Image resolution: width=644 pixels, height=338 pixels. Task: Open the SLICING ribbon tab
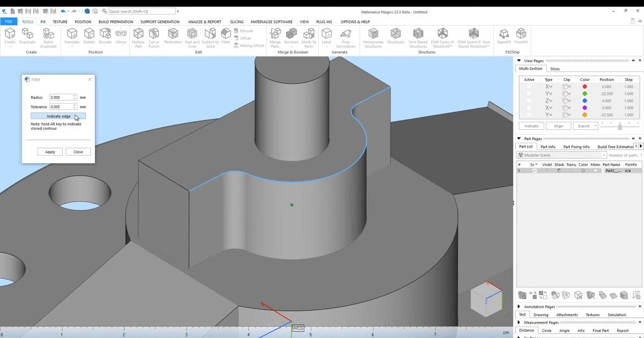(237, 21)
